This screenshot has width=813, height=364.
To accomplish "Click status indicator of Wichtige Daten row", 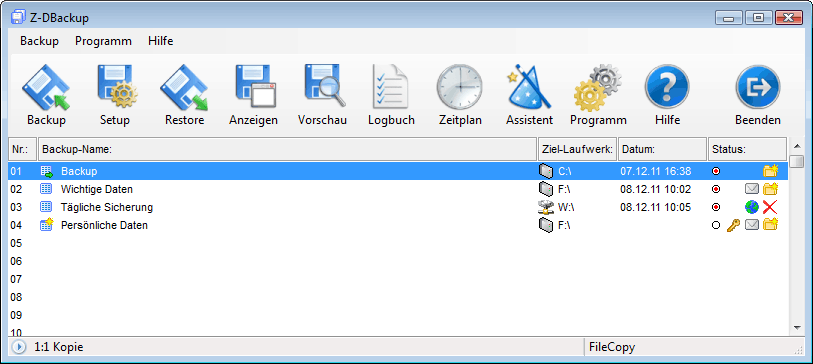I will (x=716, y=189).
